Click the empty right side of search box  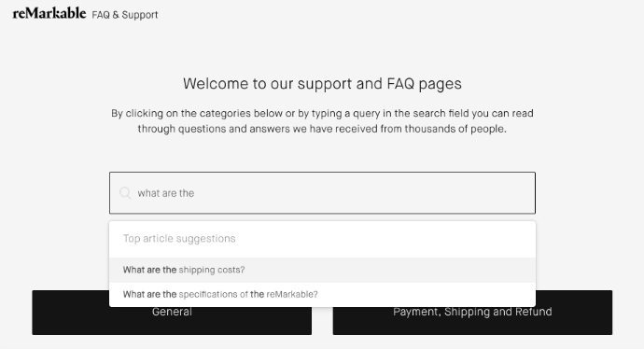(x=411, y=193)
